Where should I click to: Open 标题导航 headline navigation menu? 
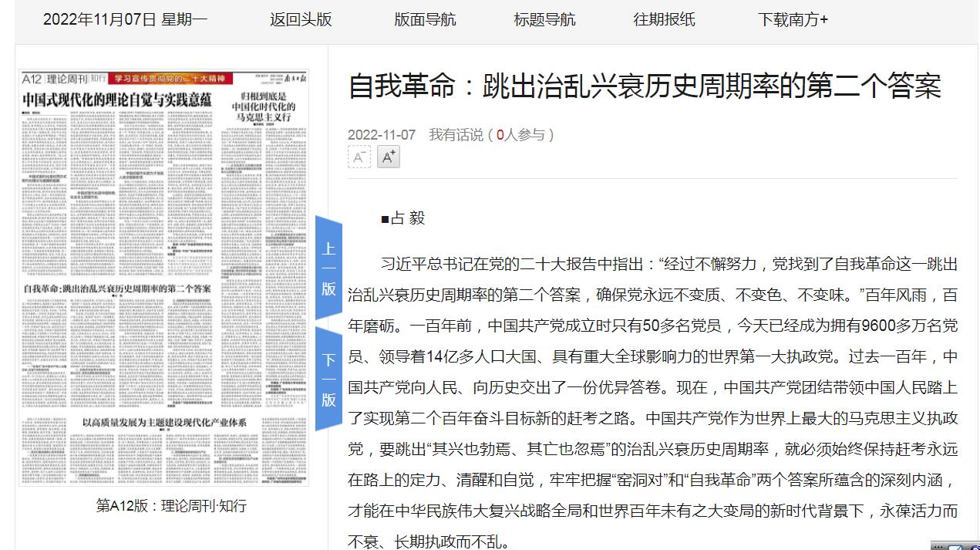tap(544, 20)
